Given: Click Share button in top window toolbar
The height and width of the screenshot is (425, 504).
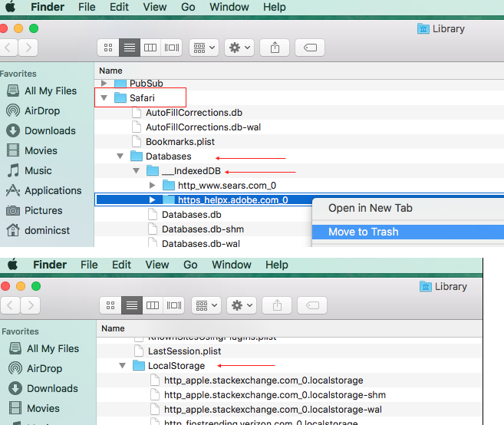Looking at the screenshot, I should pyautogui.click(x=275, y=48).
